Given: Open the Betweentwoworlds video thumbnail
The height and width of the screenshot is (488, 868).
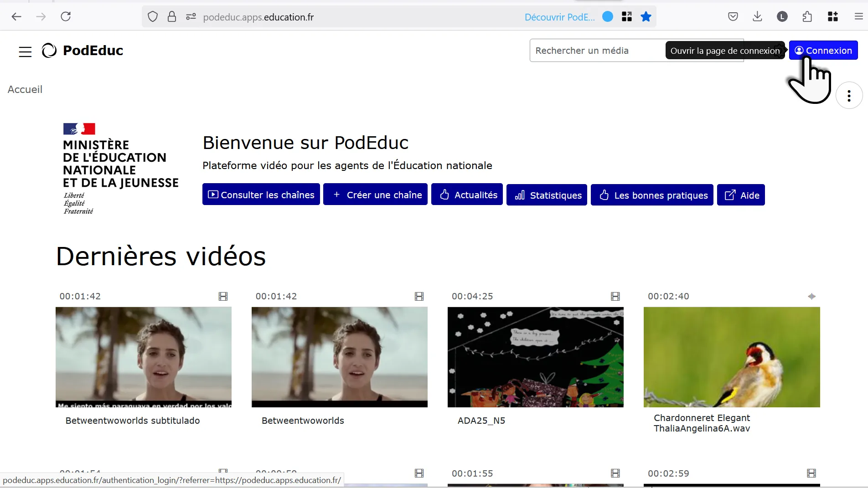Looking at the screenshot, I should [340, 357].
